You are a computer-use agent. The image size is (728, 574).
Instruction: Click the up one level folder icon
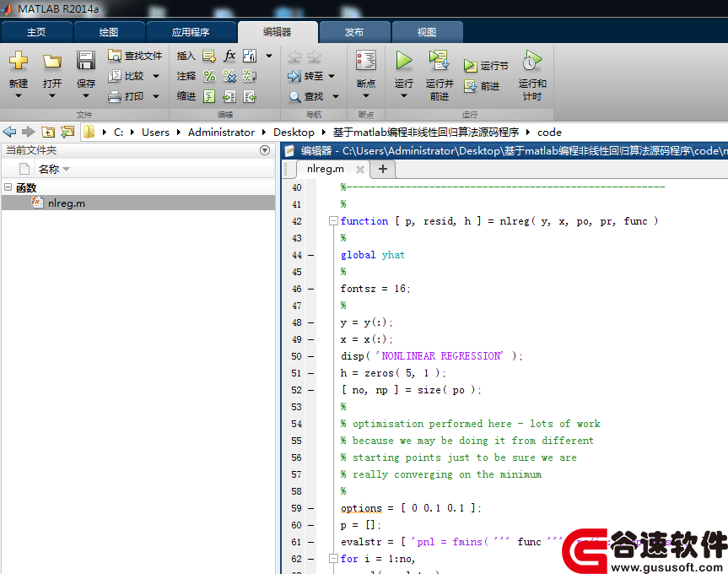tap(48, 133)
